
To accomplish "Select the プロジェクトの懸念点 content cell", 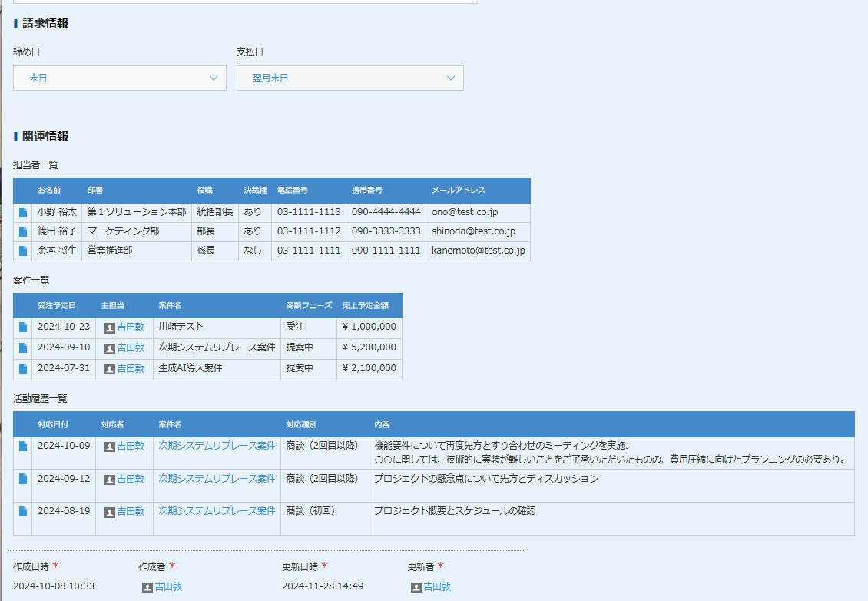I will tap(611, 486).
